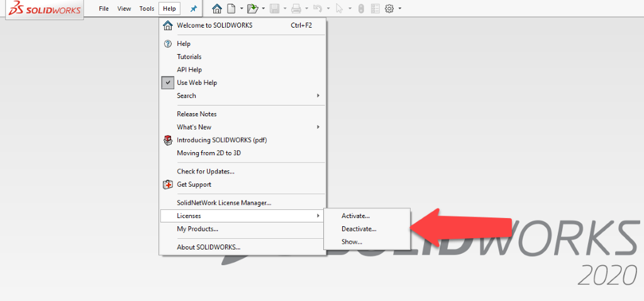644x301 pixels.
Task: Open About SOLIDWORKS dialog
Action: [208, 247]
